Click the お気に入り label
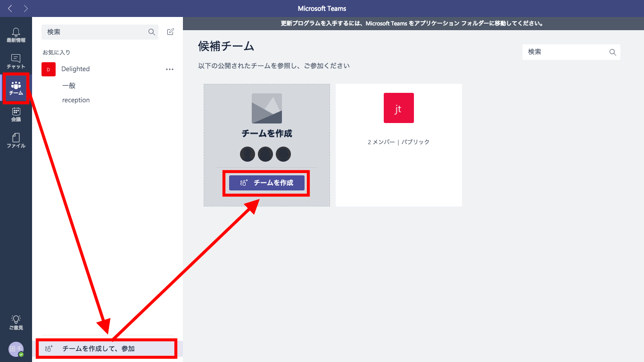Image resolution: width=644 pixels, height=362 pixels. [56, 52]
